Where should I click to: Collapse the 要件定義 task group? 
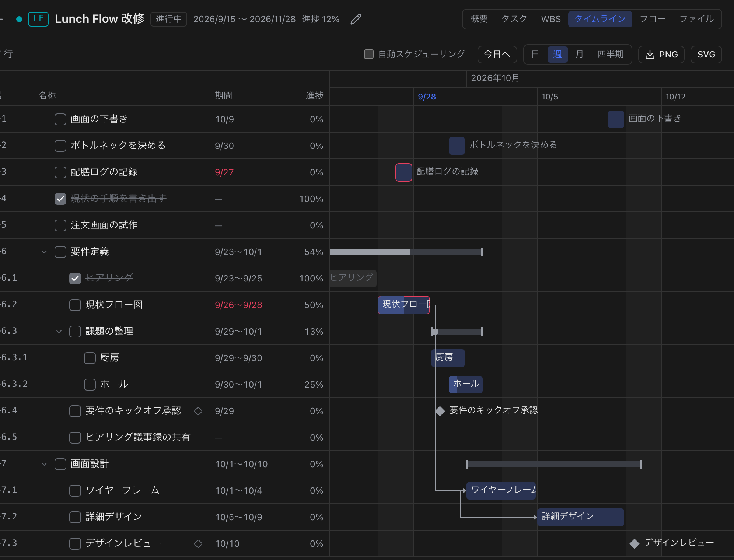(44, 252)
